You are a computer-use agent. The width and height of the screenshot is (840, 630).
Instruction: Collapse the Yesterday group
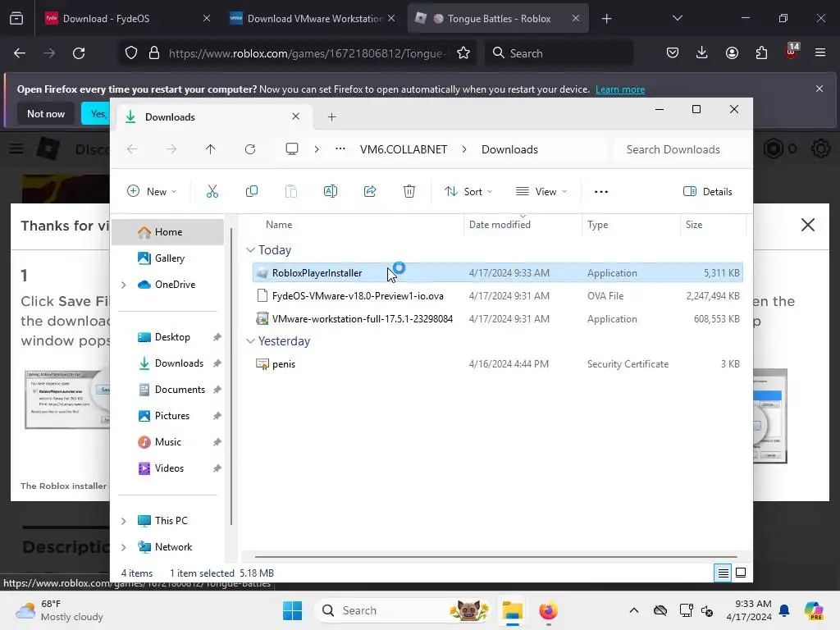(x=250, y=341)
